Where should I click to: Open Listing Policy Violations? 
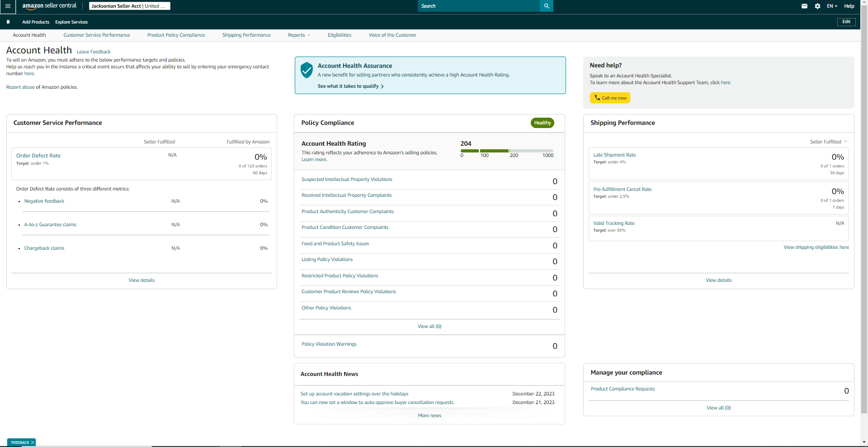pyautogui.click(x=327, y=259)
